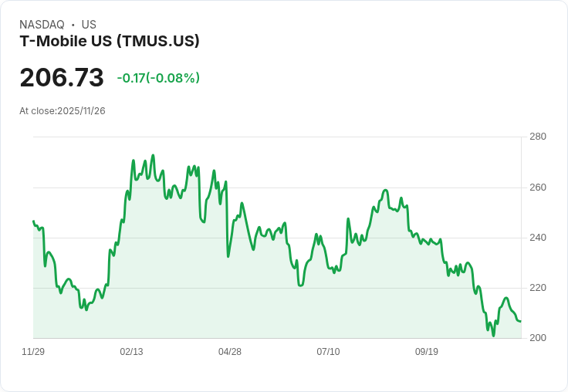Click the 04/28 date on x-axis
568x392 pixels.
[x=230, y=352]
